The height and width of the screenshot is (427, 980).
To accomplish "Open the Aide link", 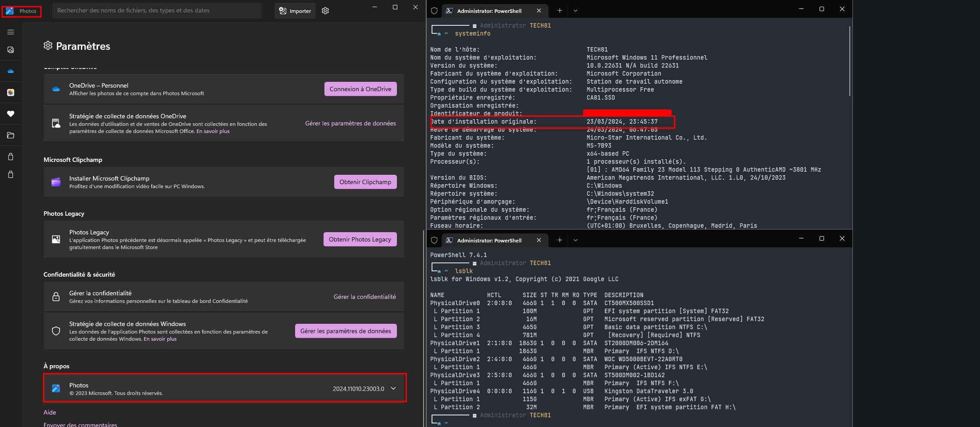I will [x=50, y=412].
